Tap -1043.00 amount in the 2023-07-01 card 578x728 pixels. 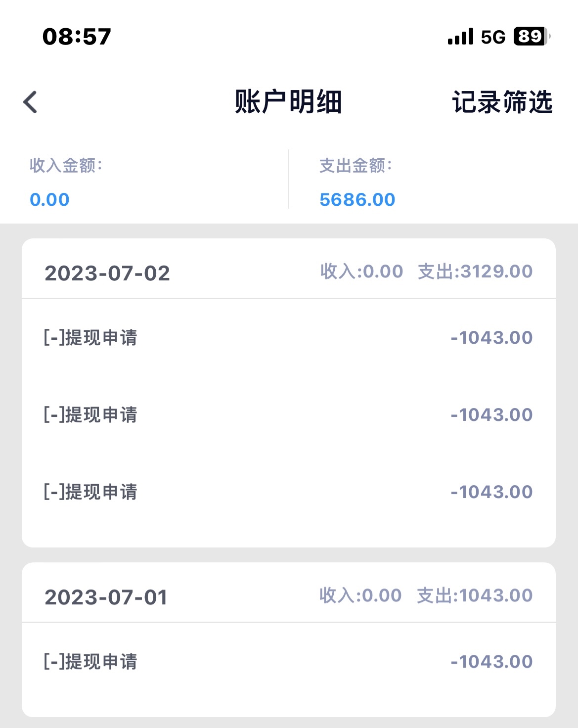tap(491, 662)
